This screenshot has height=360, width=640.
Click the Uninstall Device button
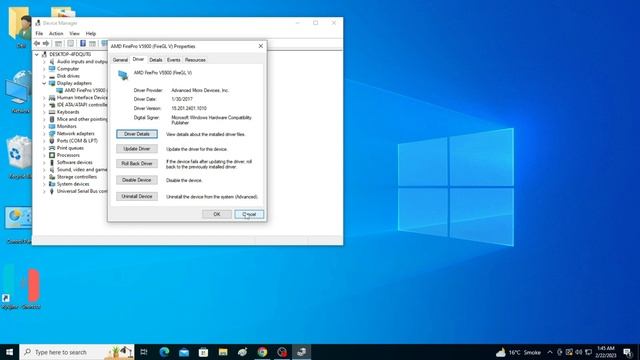pyautogui.click(x=137, y=196)
